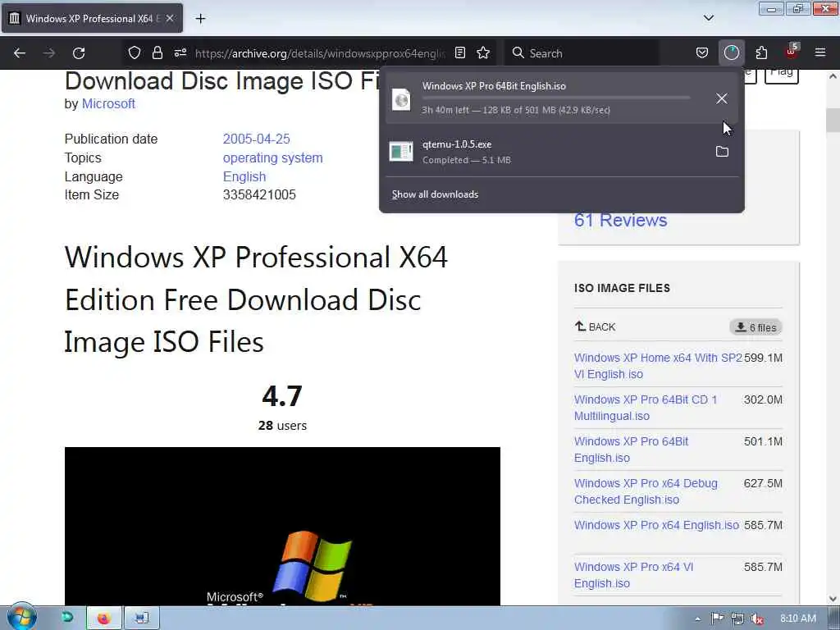Open the network tray icon
The image size is (840, 630).
point(737,619)
